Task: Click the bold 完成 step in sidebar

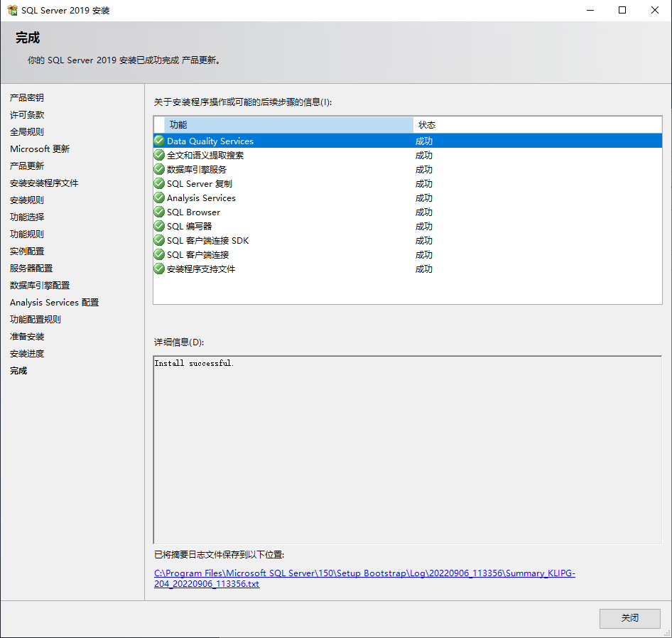Action: [x=18, y=371]
